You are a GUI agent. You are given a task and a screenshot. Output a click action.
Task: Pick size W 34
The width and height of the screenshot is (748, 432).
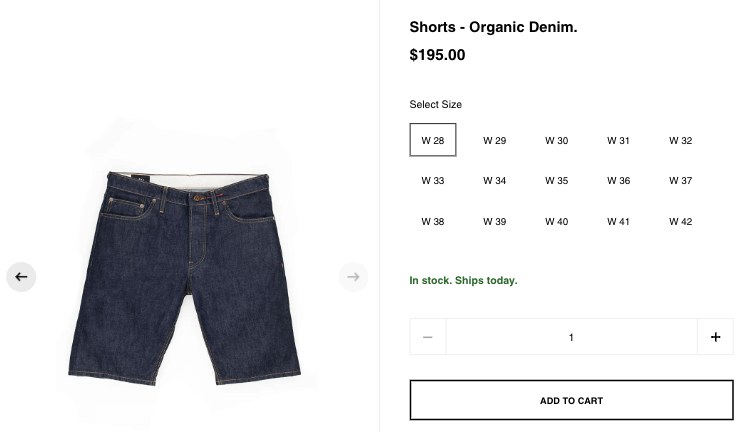pos(495,181)
